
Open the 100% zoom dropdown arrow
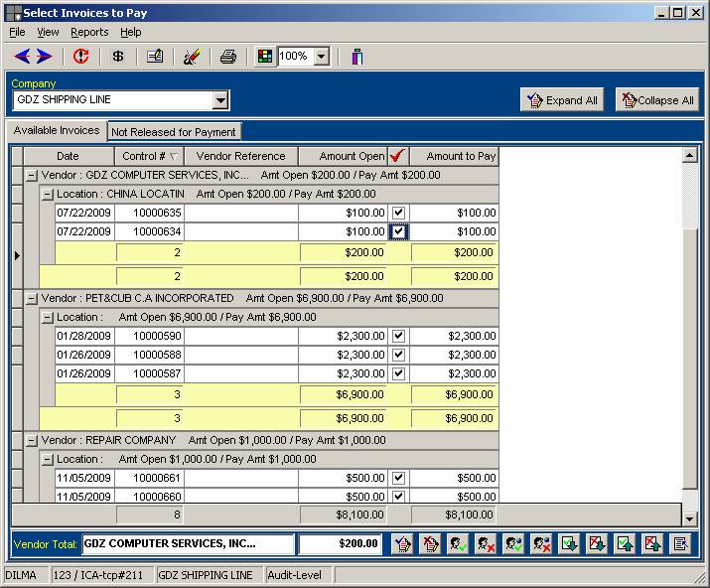pos(321,57)
